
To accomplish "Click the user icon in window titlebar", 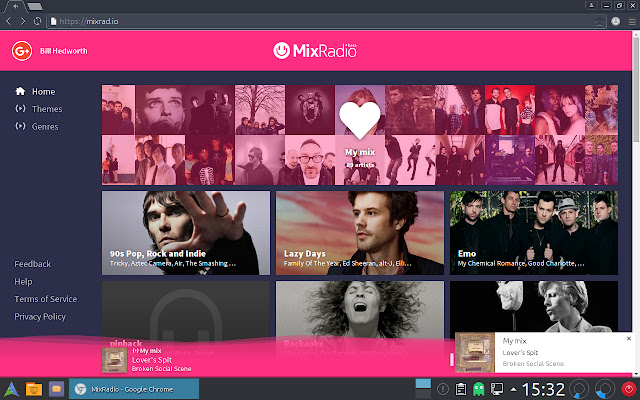I will pyautogui.click(x=591, y=5).
